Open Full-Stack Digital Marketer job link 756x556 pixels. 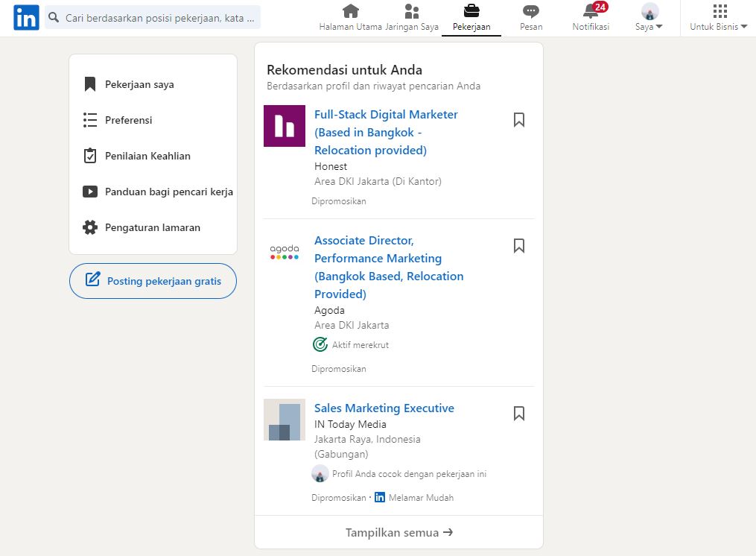coord(387,132)
